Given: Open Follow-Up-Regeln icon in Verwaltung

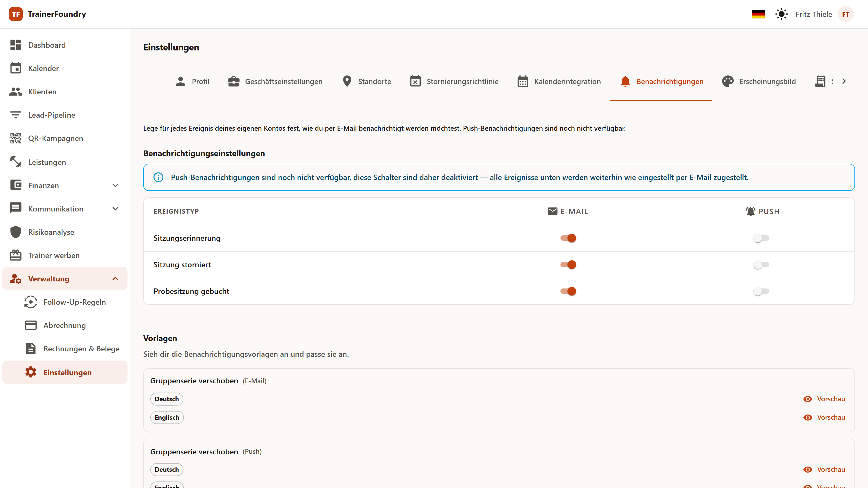Looking at the screenshot, I should 31,302.
